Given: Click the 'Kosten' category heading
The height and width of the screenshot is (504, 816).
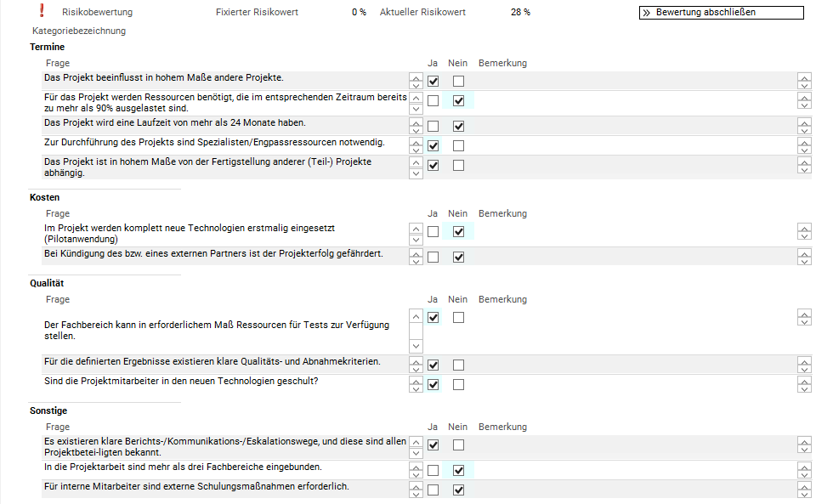Looking at the screenshot, I should tap(44, 197).
